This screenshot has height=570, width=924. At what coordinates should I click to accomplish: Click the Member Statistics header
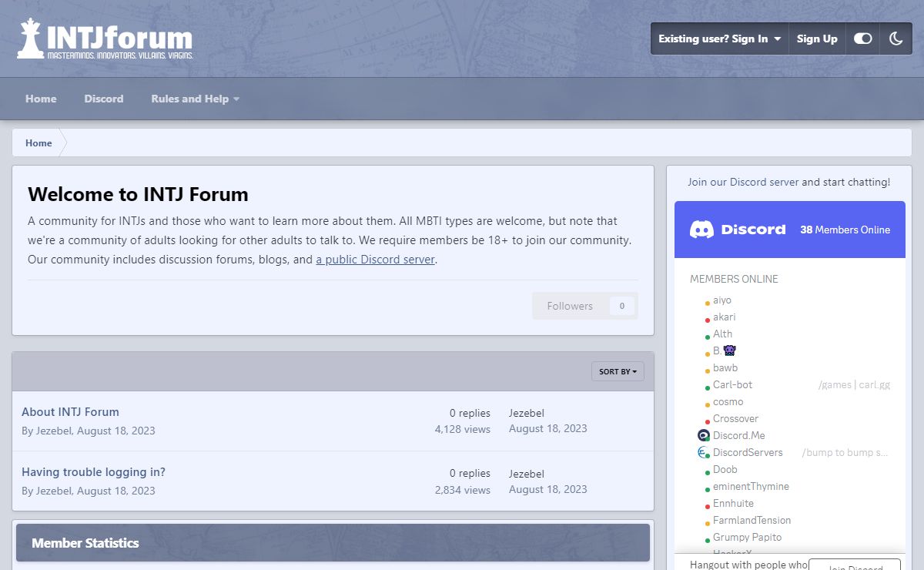coord(333,543)
